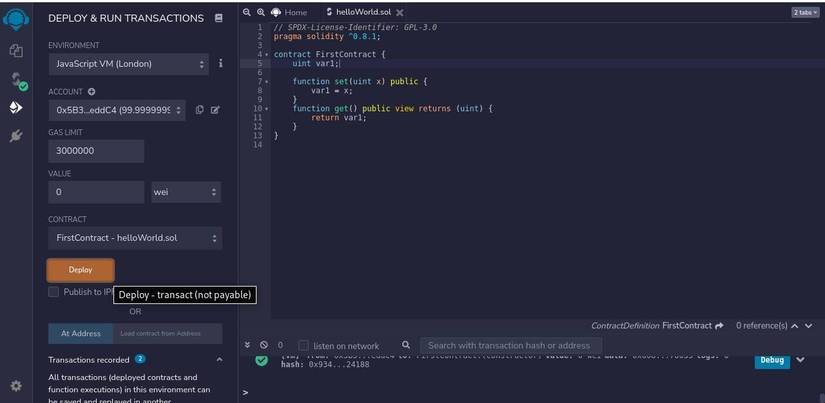Expand the transaction log details chevron
Image resolution: width=825 pixels, height=403 pixels.
(x=800, y=360)
